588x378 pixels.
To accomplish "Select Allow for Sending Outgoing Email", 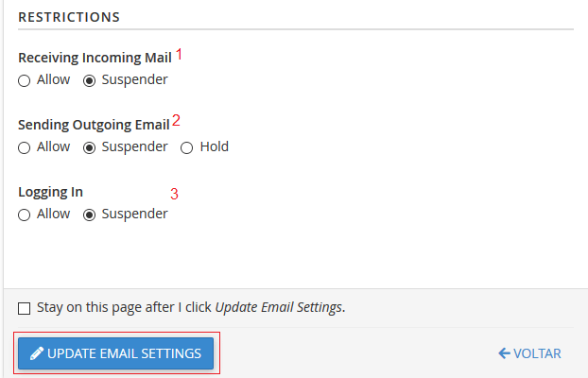I will [25, 147].
